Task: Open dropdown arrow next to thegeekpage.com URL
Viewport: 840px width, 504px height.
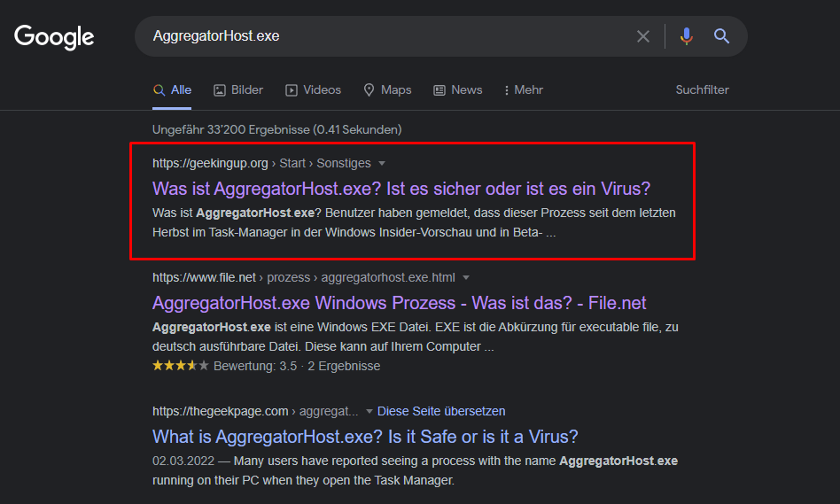Action: pyautogui.click(x=369, y=411)
